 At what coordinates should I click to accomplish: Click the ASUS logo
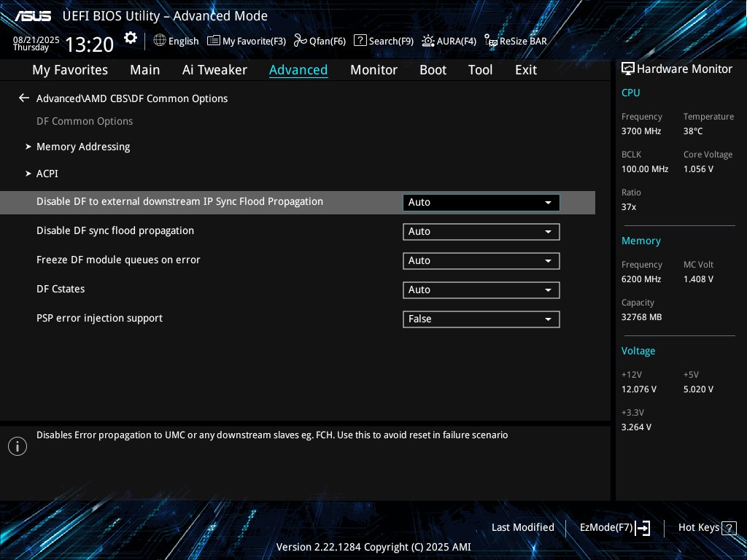[x=32, y=16]
